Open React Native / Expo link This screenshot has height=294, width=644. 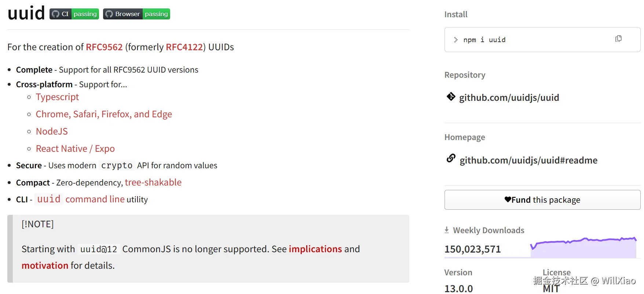(75, 149)
